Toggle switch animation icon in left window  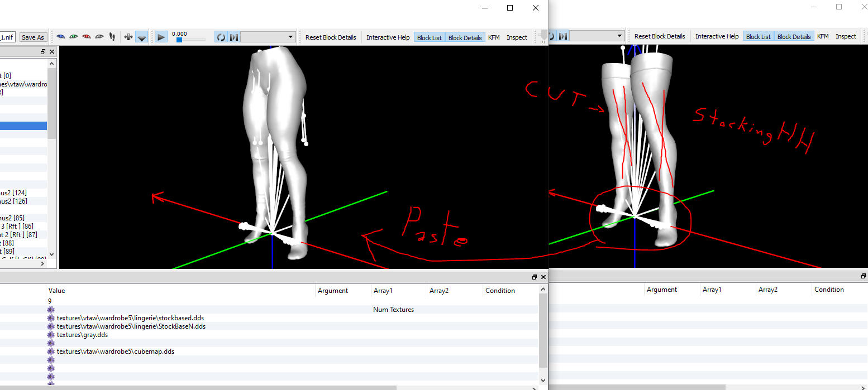tap(234, 37)
